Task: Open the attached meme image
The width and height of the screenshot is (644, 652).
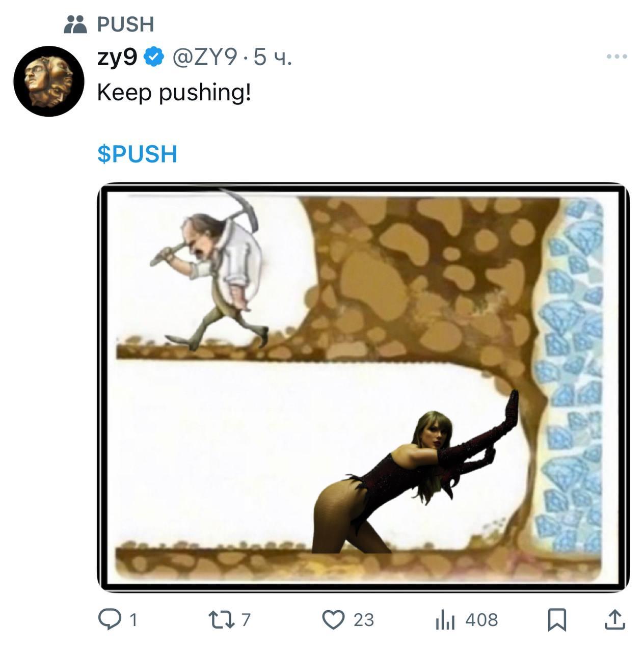Action: tap(363, 388)
